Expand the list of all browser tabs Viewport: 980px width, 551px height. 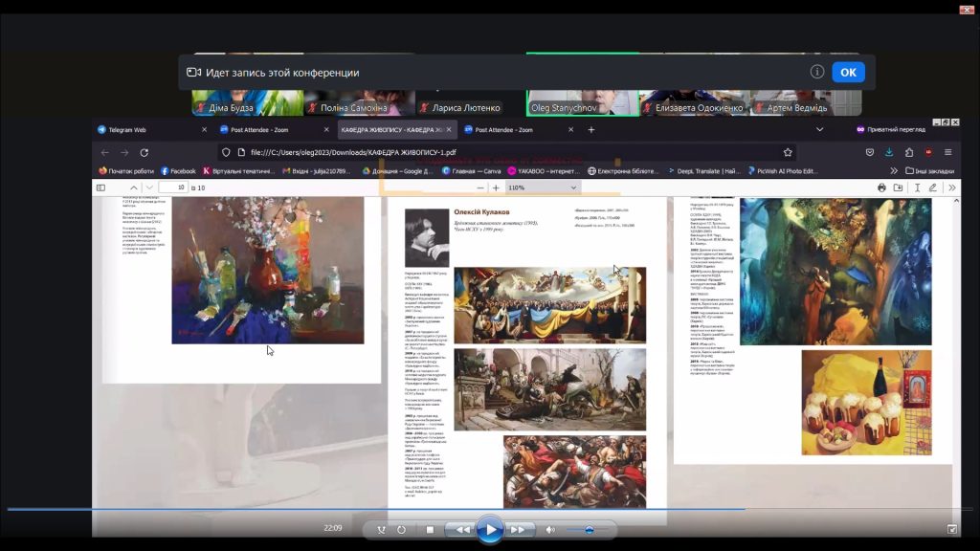[819, 129]
